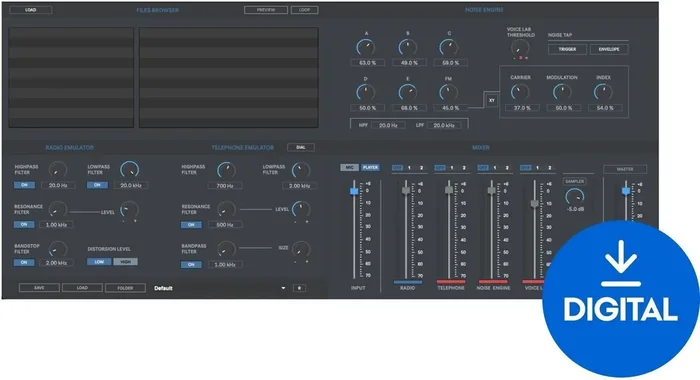Click the R button beside preset dropdown
The width and height of the screenshot is (700, 380).
click(x=299, y=288)
